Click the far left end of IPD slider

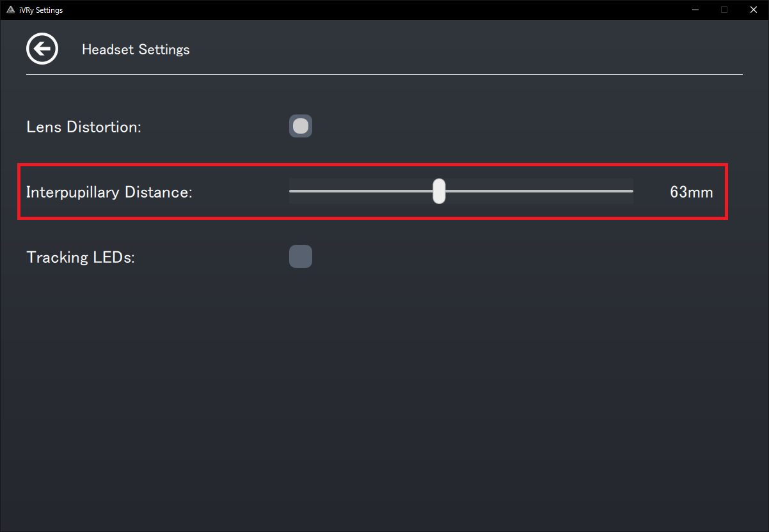[291, 191]
